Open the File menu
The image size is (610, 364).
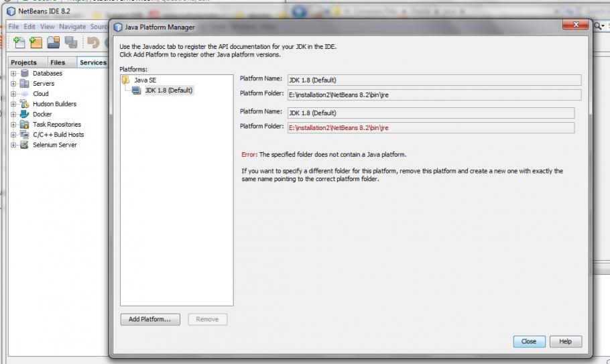[13, 26]
